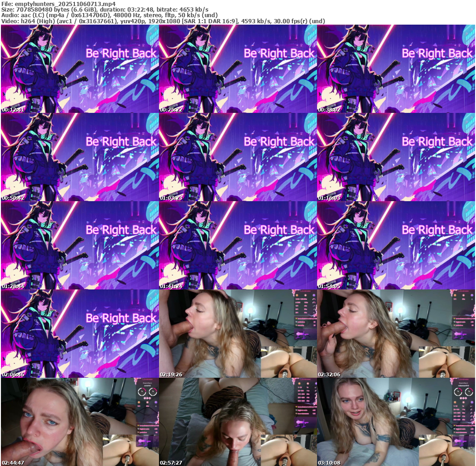Click the Be Right Back text in first frame
Viewport: 476px width, 466px height.
(x=121, y=53)
